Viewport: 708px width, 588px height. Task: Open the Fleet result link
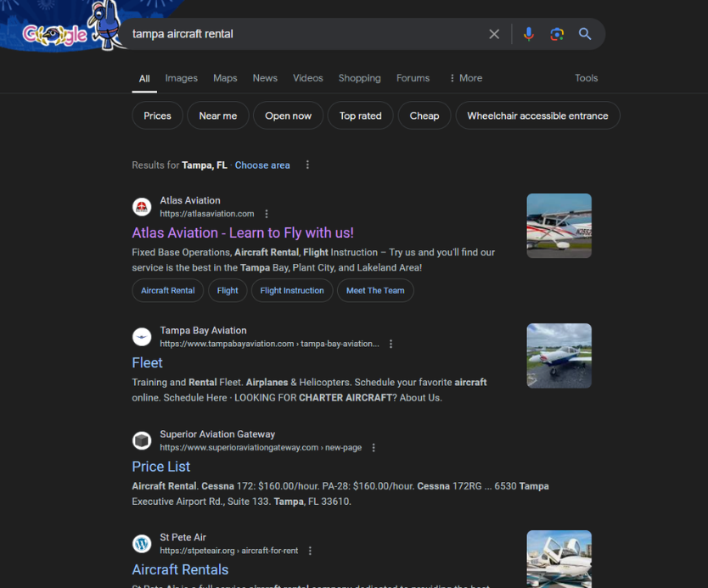147,363
